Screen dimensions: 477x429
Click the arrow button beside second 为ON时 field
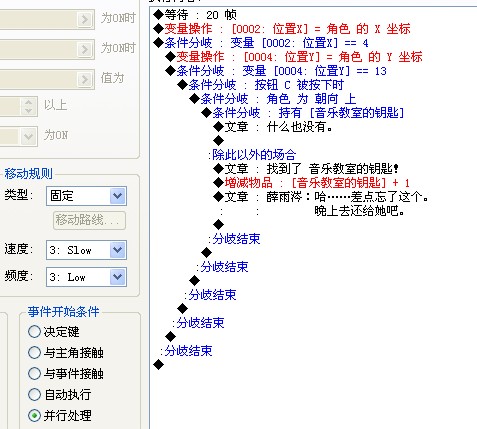(85, 49)
